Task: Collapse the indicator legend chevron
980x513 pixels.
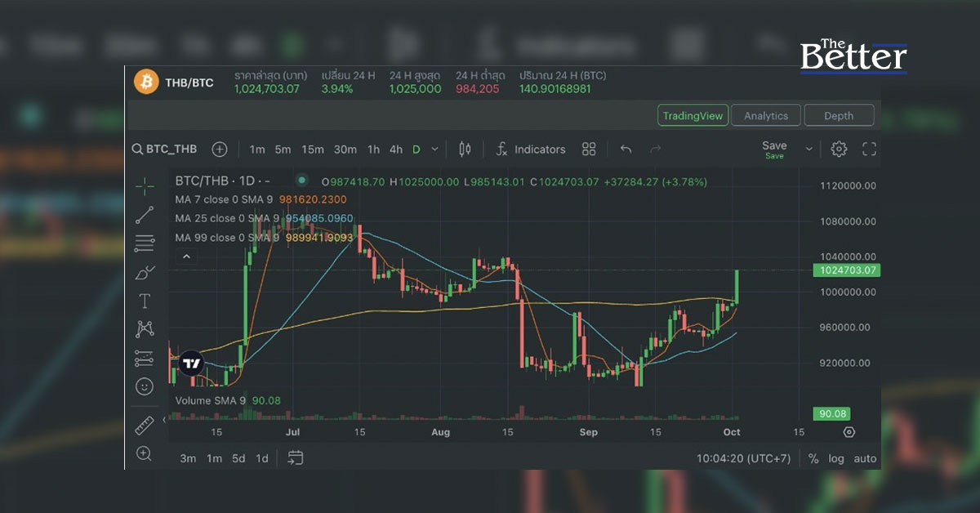Action: (186, 256)
